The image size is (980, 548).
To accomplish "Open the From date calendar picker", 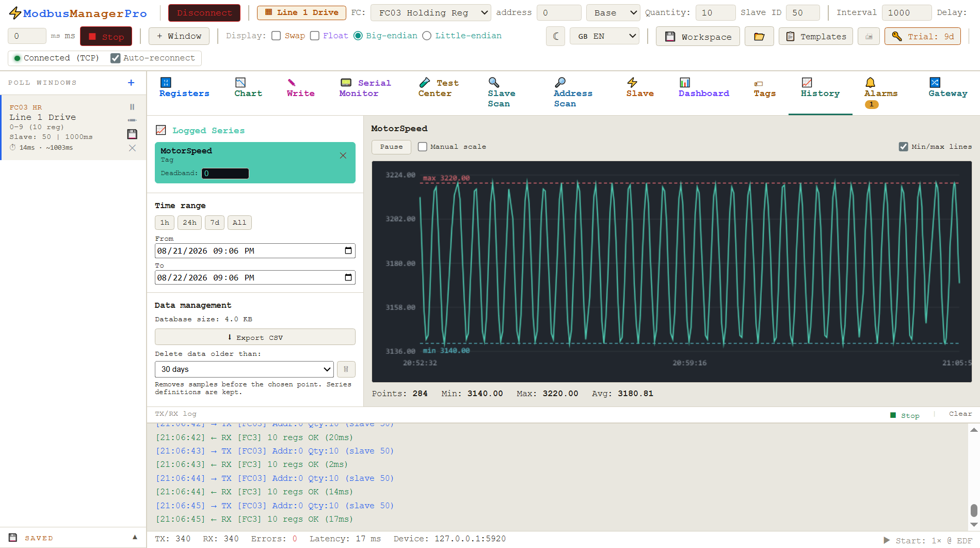I will click(x=348, y=250).
